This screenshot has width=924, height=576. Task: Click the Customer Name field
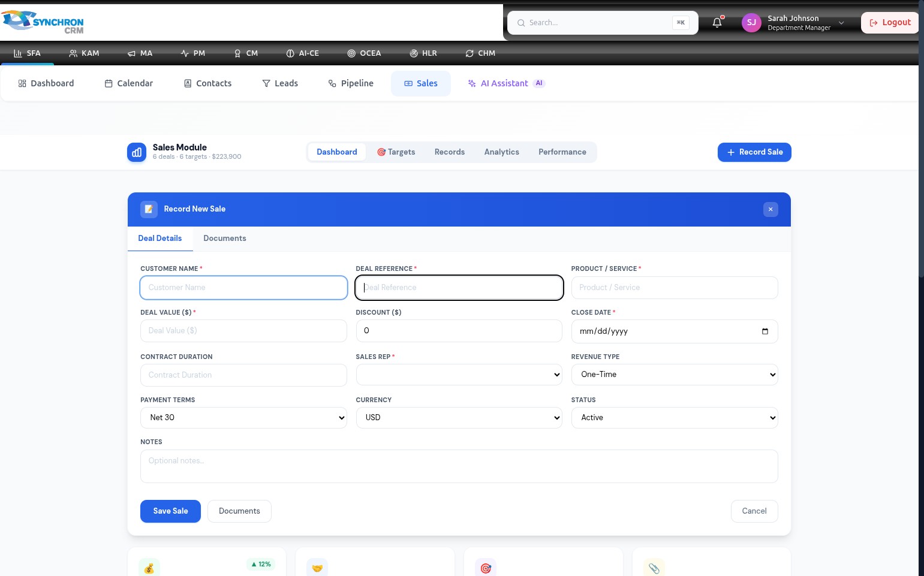pos(243,288)
